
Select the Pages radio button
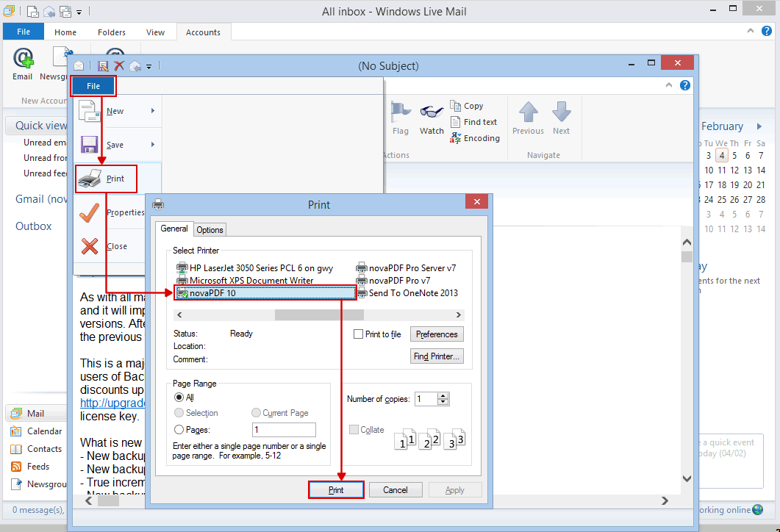click(179, 430)
